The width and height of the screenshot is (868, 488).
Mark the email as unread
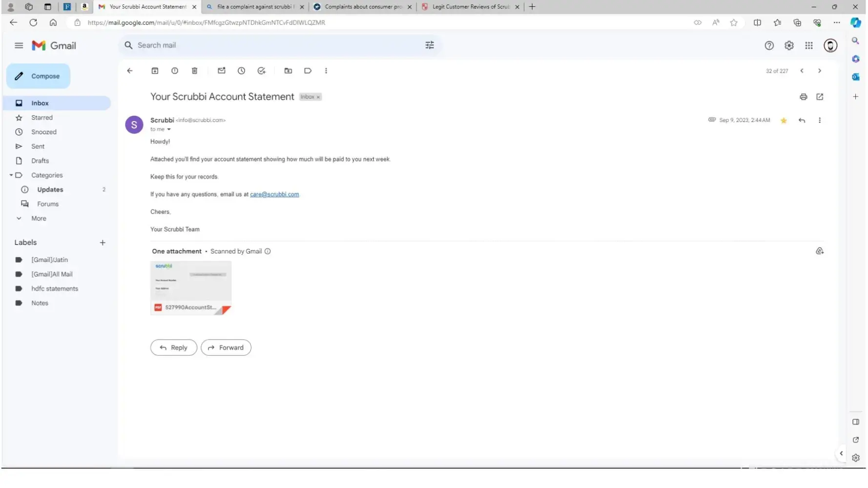pos(222,71)
